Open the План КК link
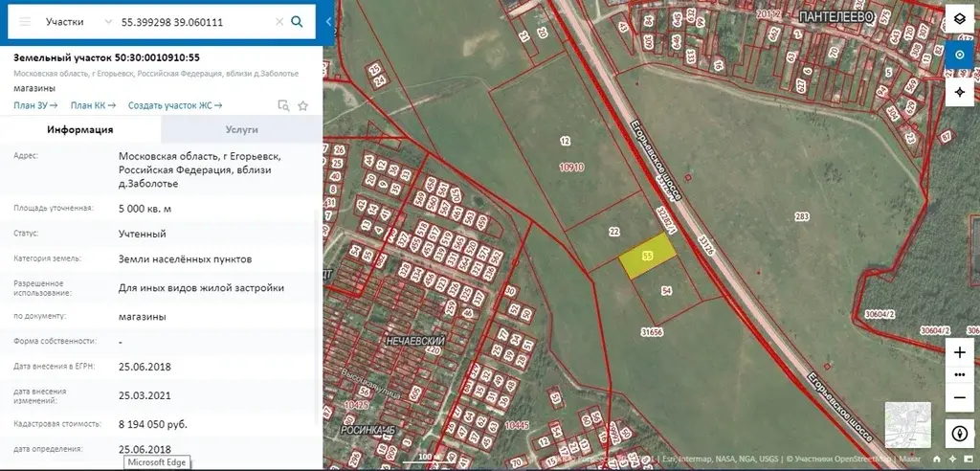Viewport: 980px width, 471px height. click(x=93, y=105)
